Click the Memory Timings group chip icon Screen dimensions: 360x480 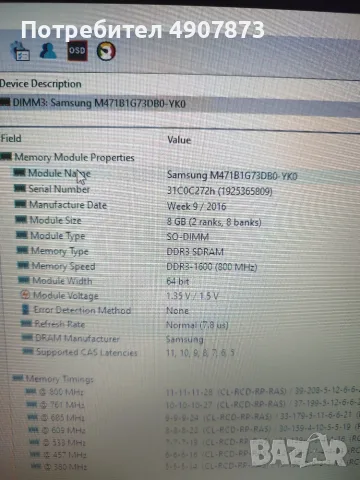[18, 378]
